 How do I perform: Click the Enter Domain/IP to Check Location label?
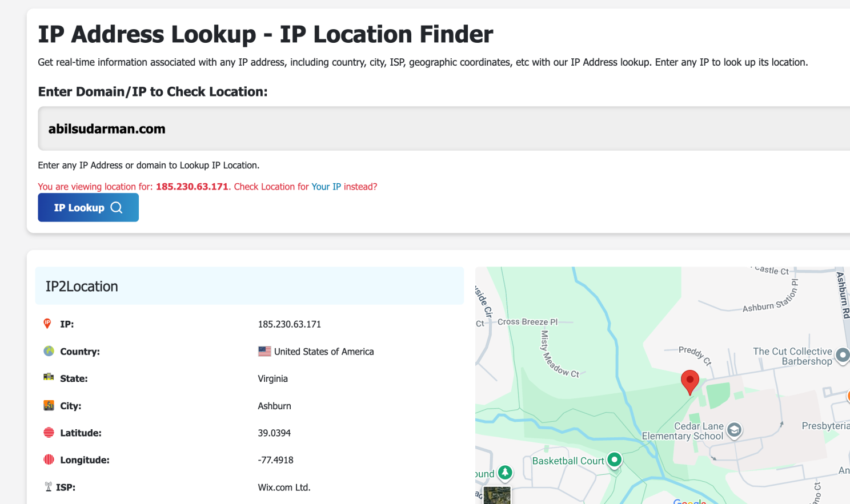(153, 92)
